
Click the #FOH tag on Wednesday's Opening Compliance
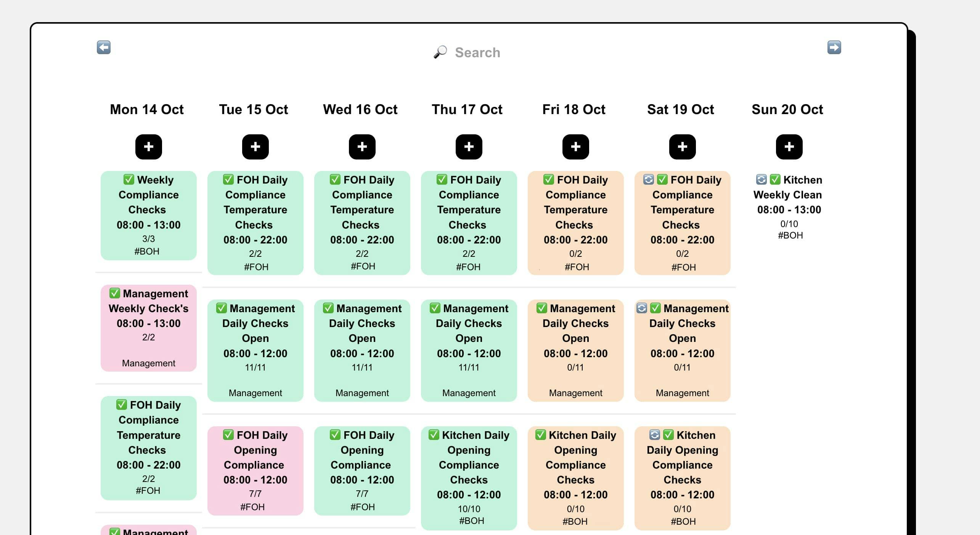click(x=363, y=507)
